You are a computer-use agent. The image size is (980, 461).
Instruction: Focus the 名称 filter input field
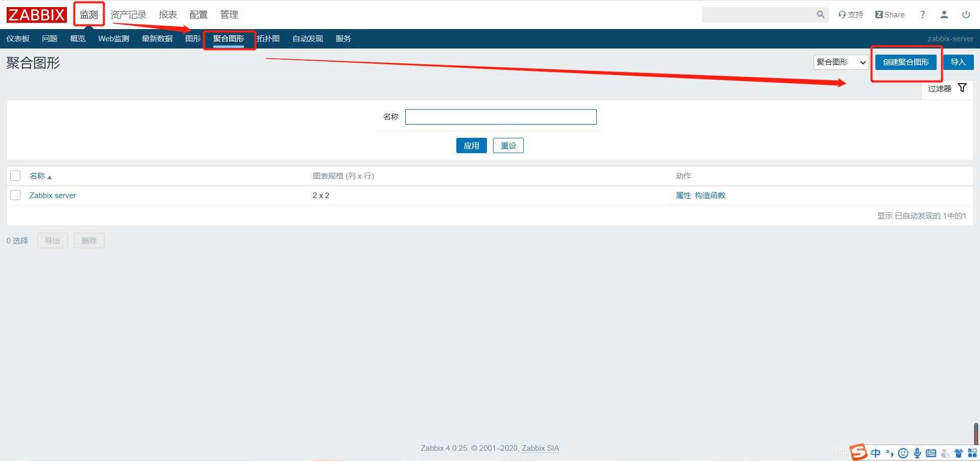pyautogui.click(x=501, y=117)
